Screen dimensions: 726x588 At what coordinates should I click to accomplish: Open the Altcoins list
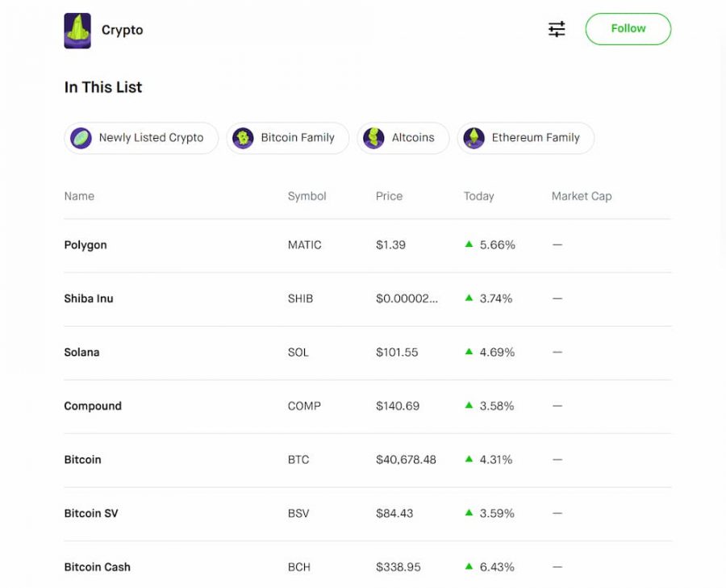click(403, 138)
